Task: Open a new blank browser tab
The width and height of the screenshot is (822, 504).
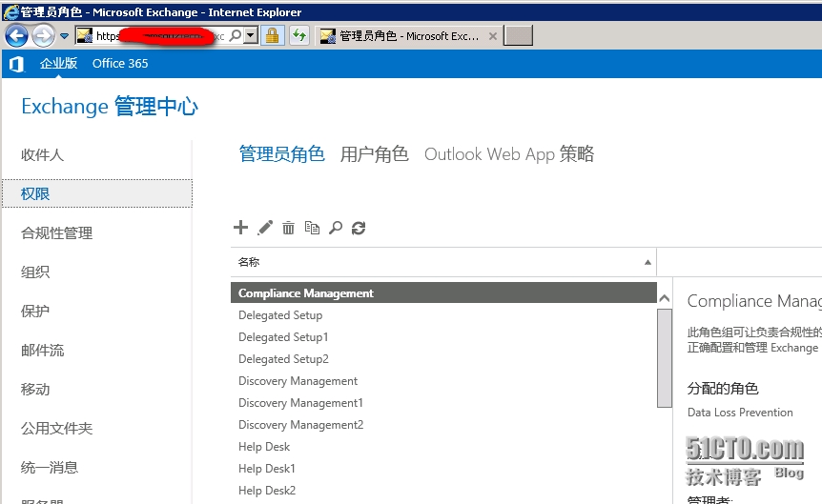Action: pyautogui.click(x=518, y=35)
